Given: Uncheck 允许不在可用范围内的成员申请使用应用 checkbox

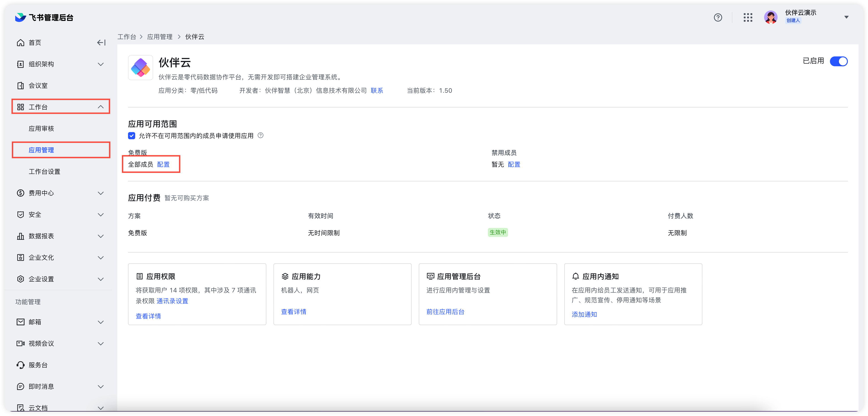Looking at the screenshot, I should tap(132, 135).
